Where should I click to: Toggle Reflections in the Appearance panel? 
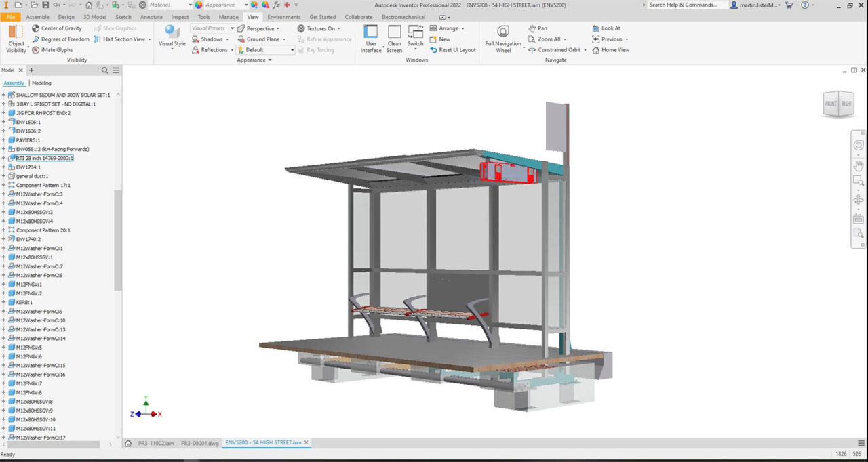click(212, 49)
